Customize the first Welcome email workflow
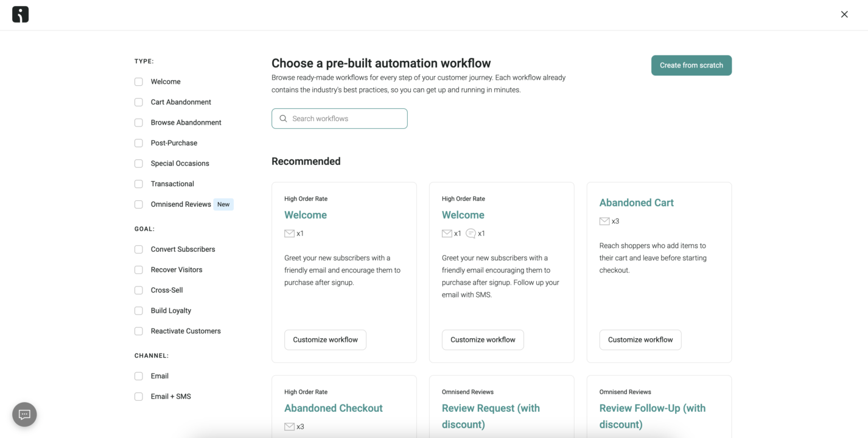868x438 pixels. coord(325,339)
